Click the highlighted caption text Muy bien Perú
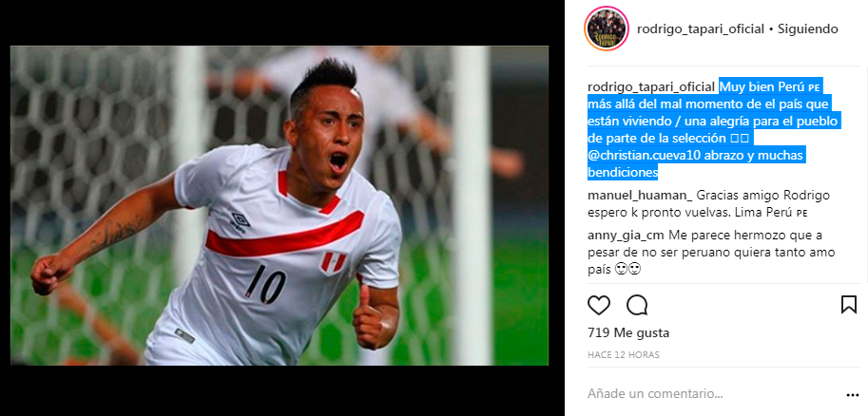The image size is (868, 416). coord(755,86)
